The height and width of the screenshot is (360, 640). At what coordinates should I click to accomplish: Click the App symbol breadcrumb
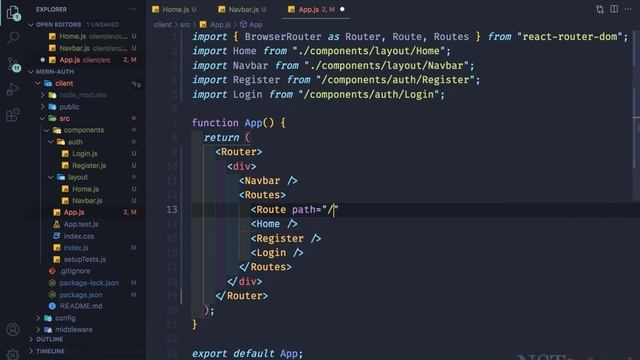coord(251,24)
